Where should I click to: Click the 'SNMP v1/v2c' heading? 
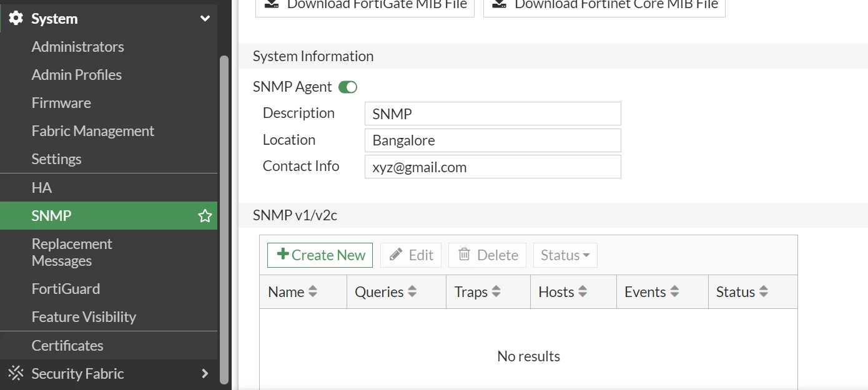[295, 215]
